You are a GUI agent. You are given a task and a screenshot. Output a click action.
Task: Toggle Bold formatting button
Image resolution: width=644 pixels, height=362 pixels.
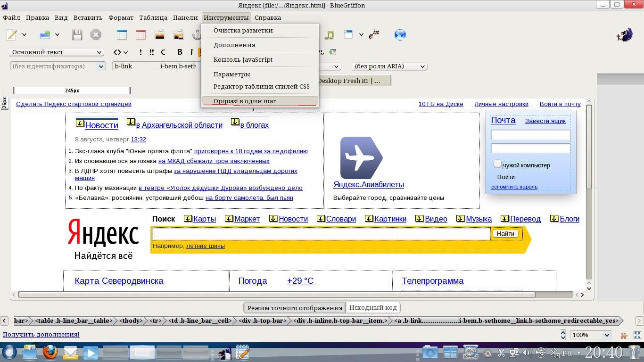[x=180, y=52]
